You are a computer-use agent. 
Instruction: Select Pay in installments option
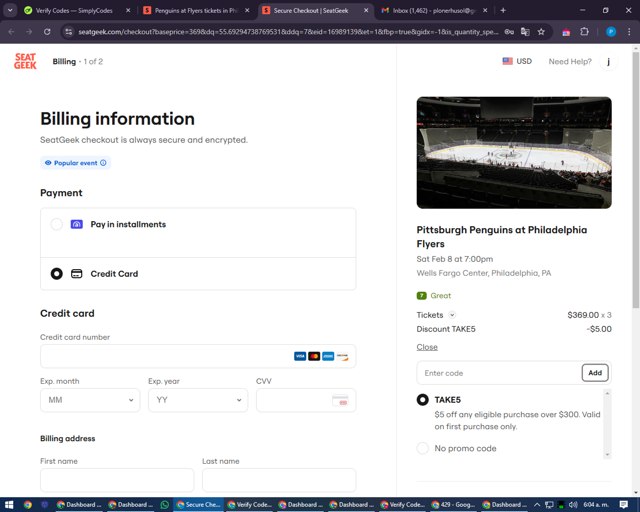point(57,225)
